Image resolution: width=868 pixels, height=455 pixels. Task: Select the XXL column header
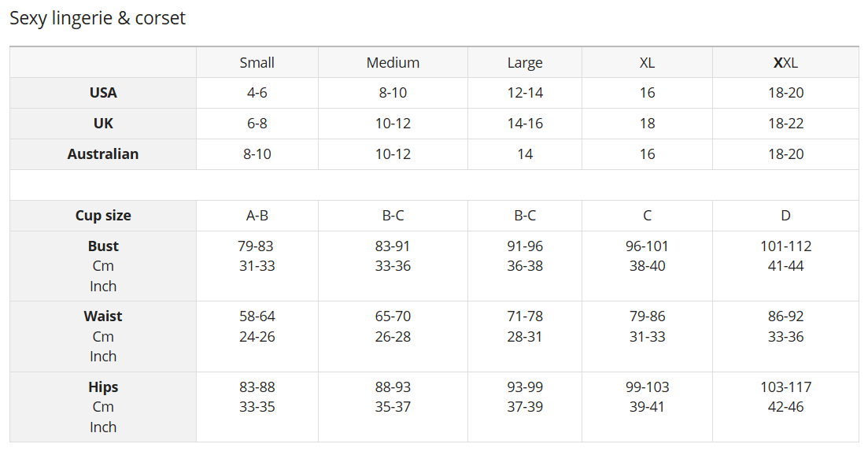pyautogui.click(x=785, y=63)
